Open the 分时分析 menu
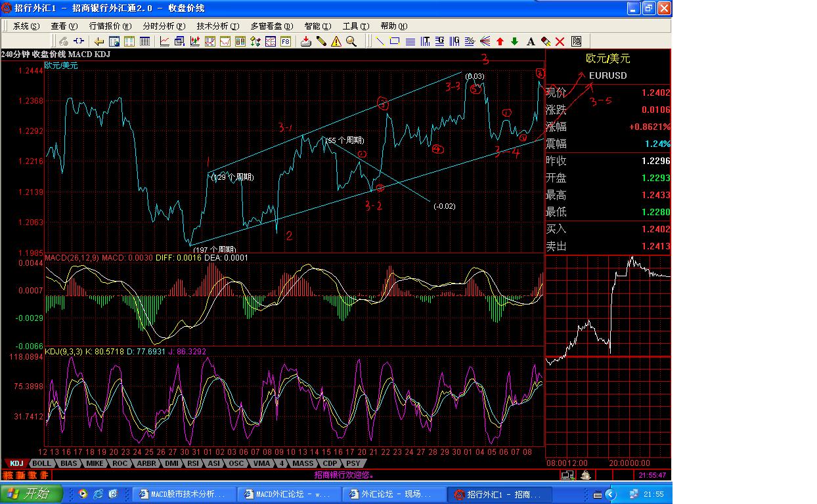This screenshot has width=817, height=504. click(x=163, y=26)
